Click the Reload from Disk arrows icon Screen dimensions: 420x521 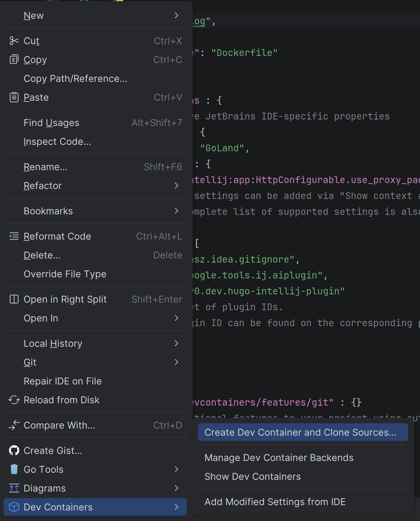(14, 400)
